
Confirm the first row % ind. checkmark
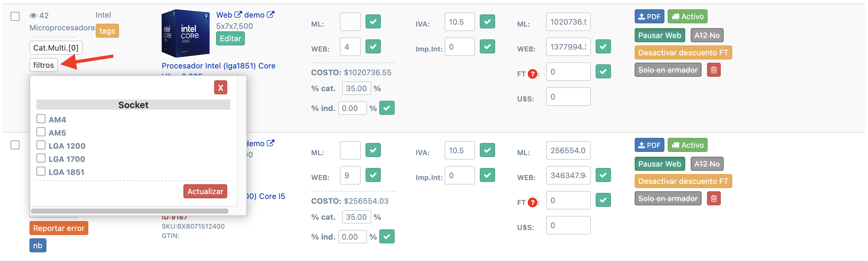(x=387, y=108)
